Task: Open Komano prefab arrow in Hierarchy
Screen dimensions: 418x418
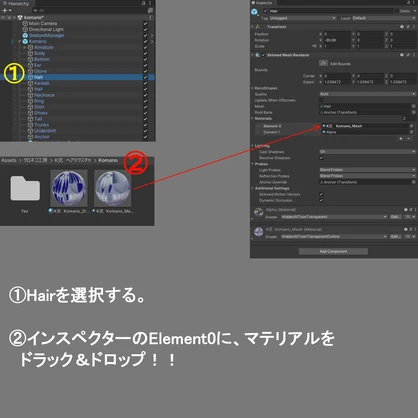Action: point(152,41)
